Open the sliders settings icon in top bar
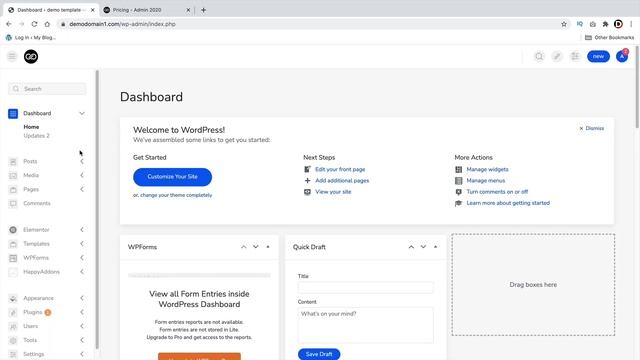The image size is (640, 360). click(x=575, y=56)
